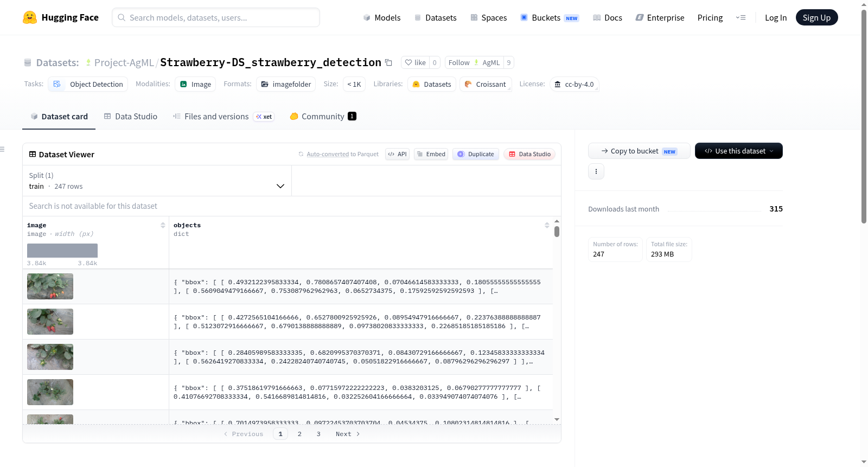
Task: Go to page 3 of the dataset viewer
Action: tap(318, 434)
